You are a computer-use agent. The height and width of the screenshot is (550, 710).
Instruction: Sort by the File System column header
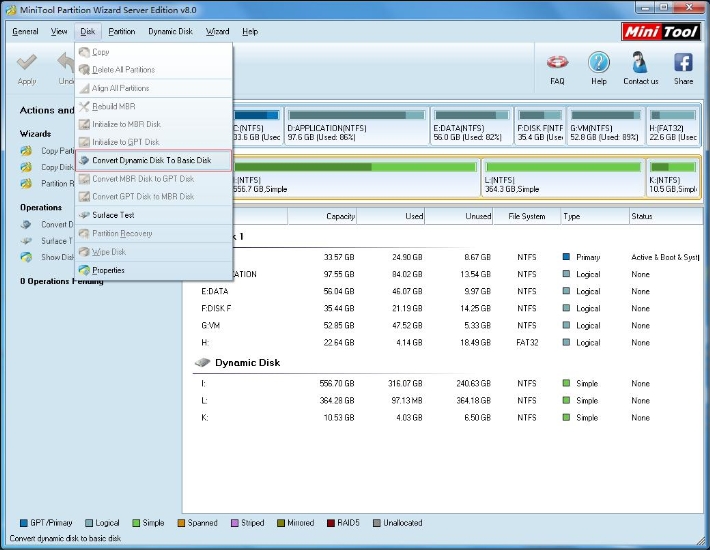[x=527, y=216]
